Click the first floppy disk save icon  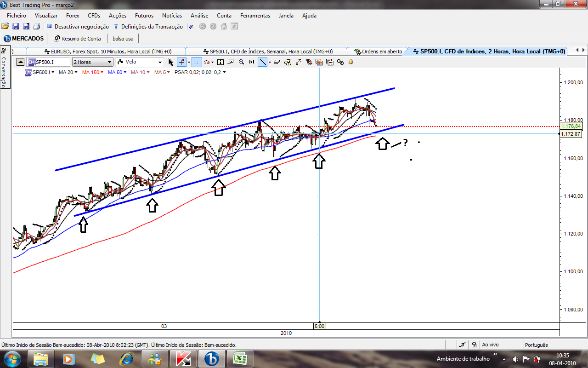16,27
